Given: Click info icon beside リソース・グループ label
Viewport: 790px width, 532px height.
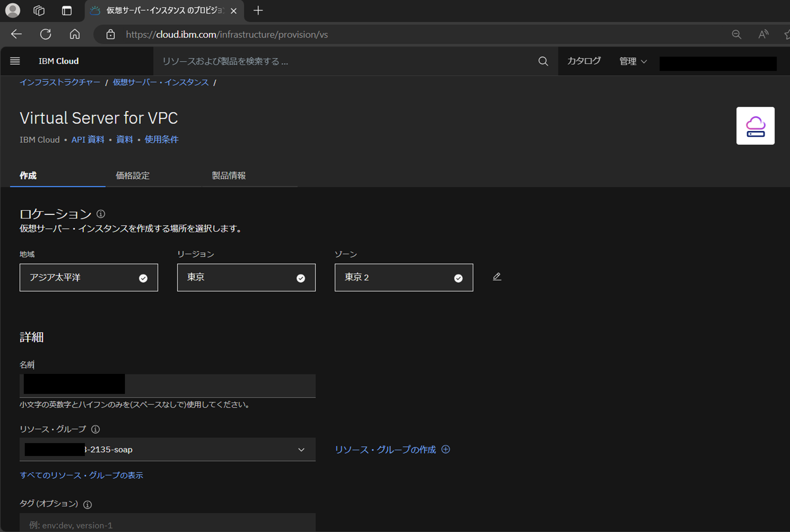Looking at the screenshot, I should coord(96,429).
